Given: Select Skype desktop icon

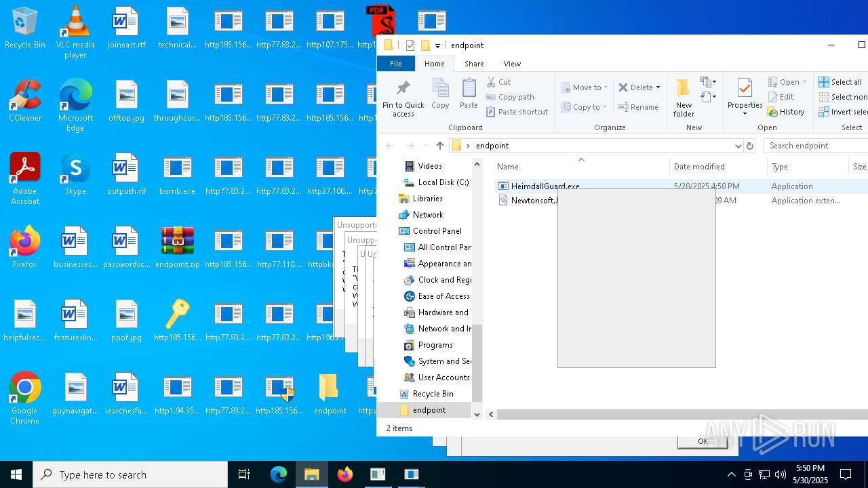Looking at the screenshot, I should tap(75, 175).
